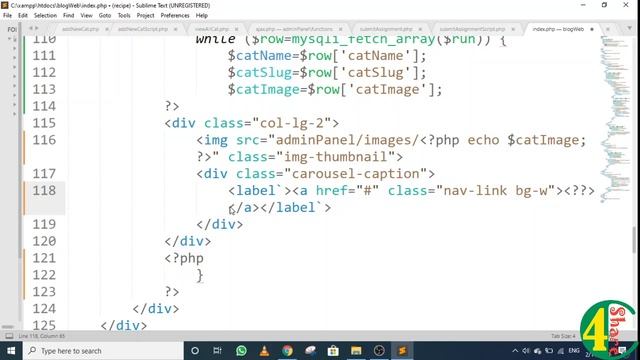
Task: Click line number 118 in the gutter
Action: coord(44,191)
